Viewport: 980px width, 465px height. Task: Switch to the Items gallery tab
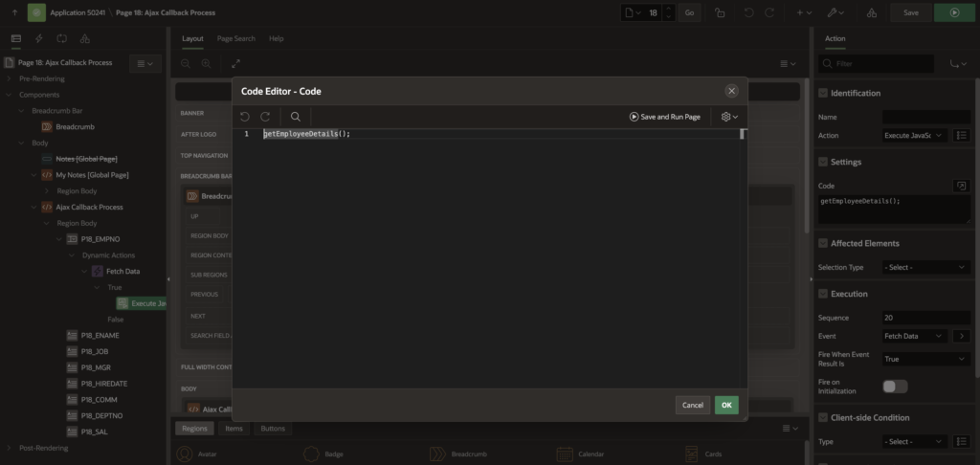coord(234,429)
